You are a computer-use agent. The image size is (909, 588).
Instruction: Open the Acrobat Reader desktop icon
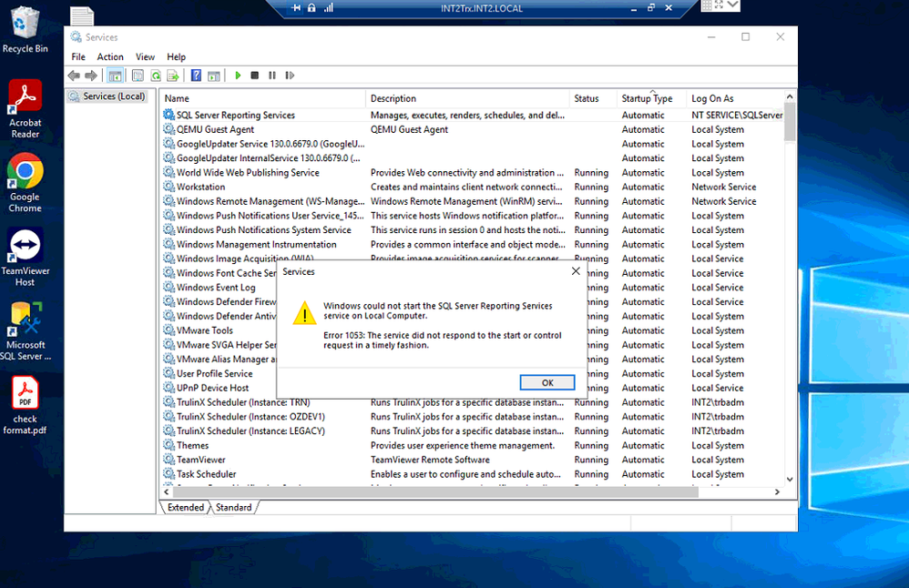25,109
